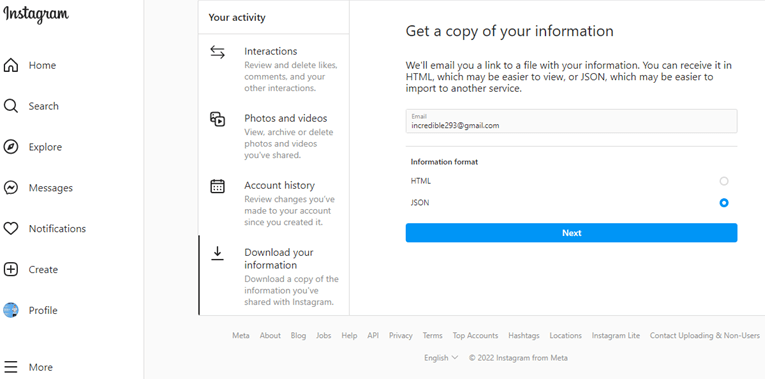
Task: Go to Notifications in sidebar
Action: (57, 228)
